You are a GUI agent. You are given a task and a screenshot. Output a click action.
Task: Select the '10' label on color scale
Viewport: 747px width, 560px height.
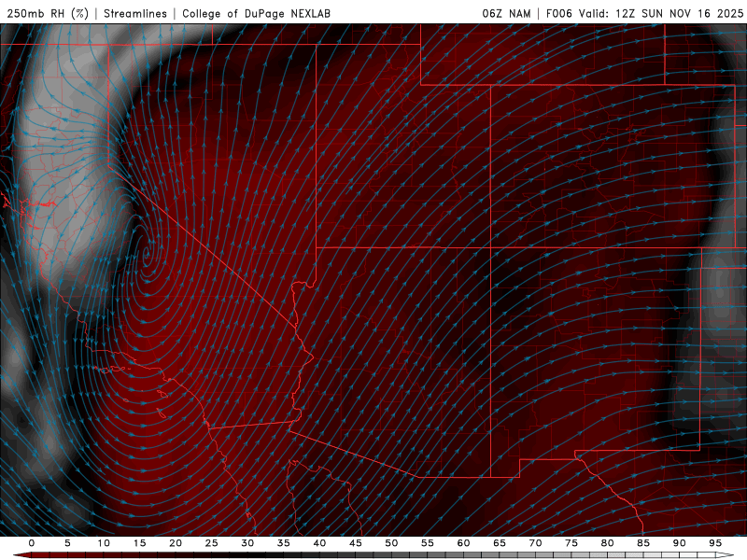coord(104,543)
